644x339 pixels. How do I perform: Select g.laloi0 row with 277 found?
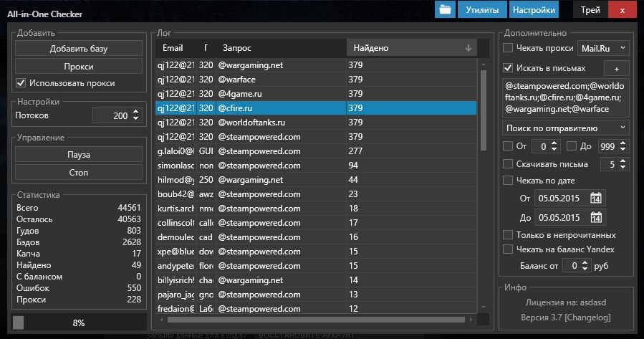click(316, 151)
